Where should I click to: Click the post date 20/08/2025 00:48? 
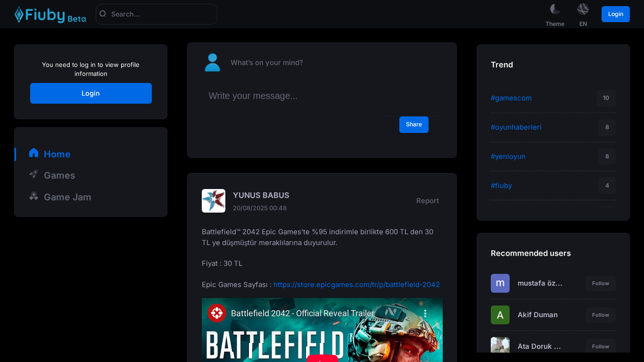pyautogui.click(x=260, y=208)
